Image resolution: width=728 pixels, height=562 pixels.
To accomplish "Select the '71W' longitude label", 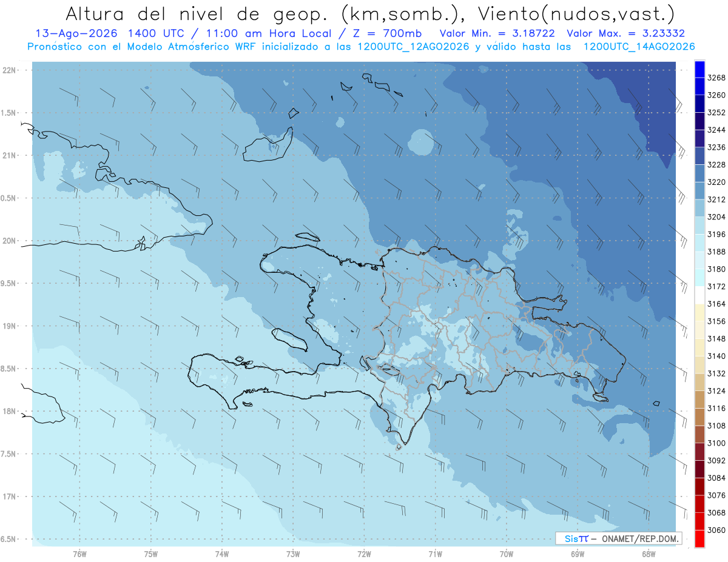I will (x=435, y=554).
